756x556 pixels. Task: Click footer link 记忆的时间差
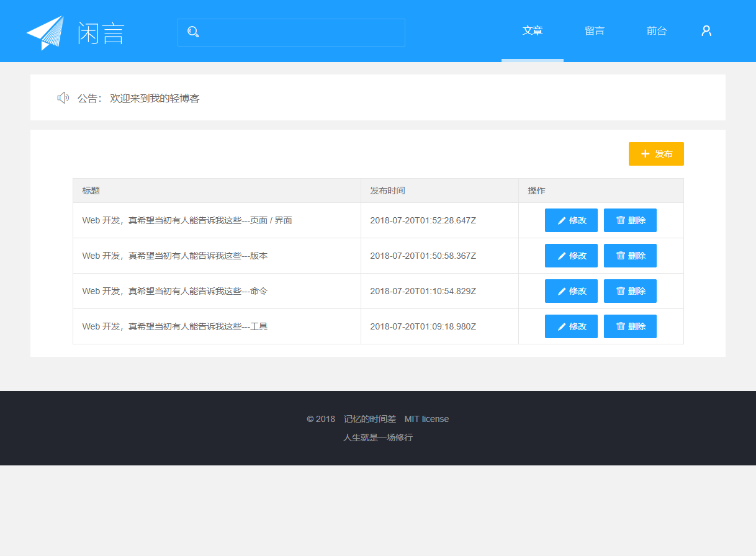[370, 419]
